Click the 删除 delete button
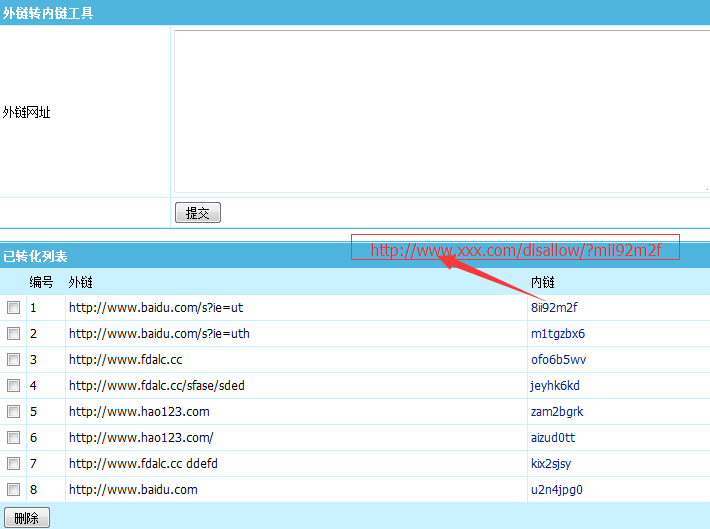 pyautogui.click(x=27, y=518)
